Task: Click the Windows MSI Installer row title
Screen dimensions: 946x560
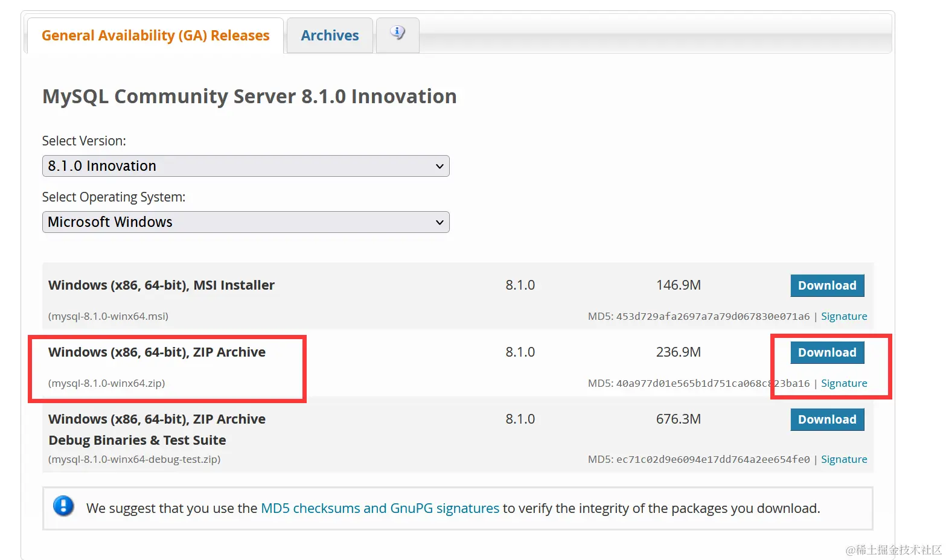Action: pyautogui.click(x=161, y=285)
